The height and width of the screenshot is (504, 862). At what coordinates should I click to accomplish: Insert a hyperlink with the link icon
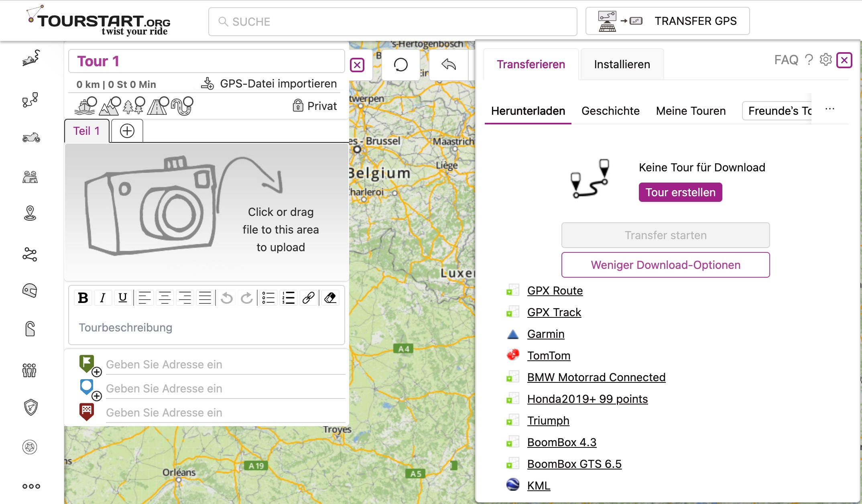point(308,298)
